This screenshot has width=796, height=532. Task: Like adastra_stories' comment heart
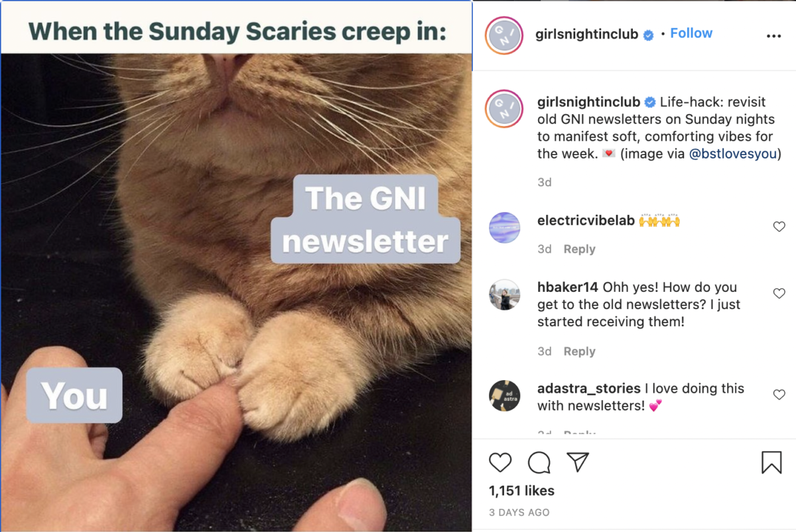(x=779, y=395)
